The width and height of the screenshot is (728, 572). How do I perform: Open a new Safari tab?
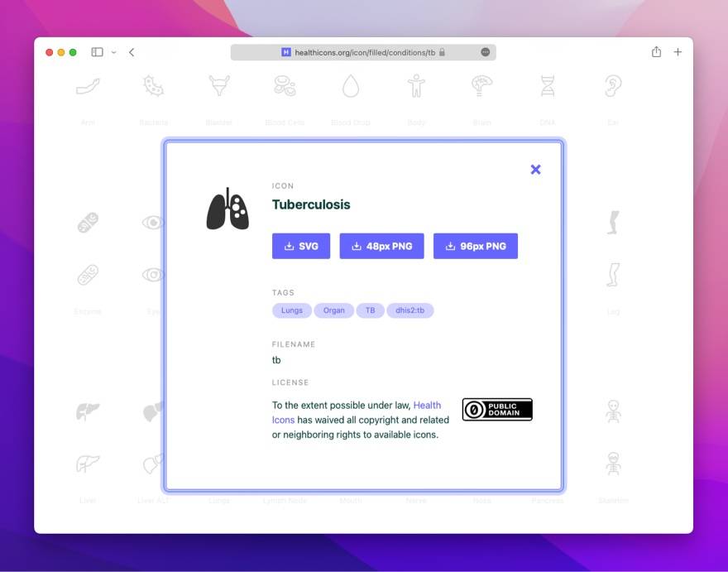pyautogui.click(x=678, y=52)
